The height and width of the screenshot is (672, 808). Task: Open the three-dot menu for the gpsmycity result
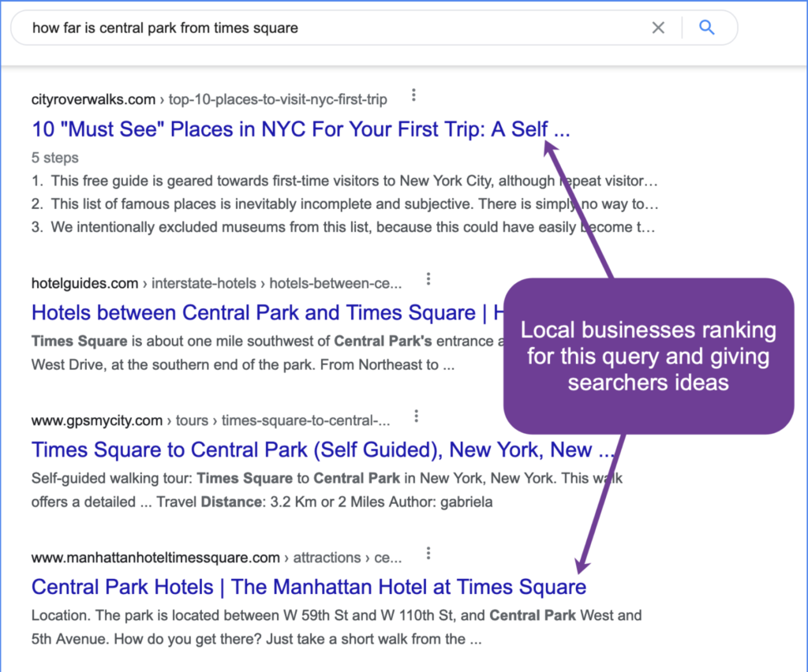pyautogui.click(x=416, y=415)
